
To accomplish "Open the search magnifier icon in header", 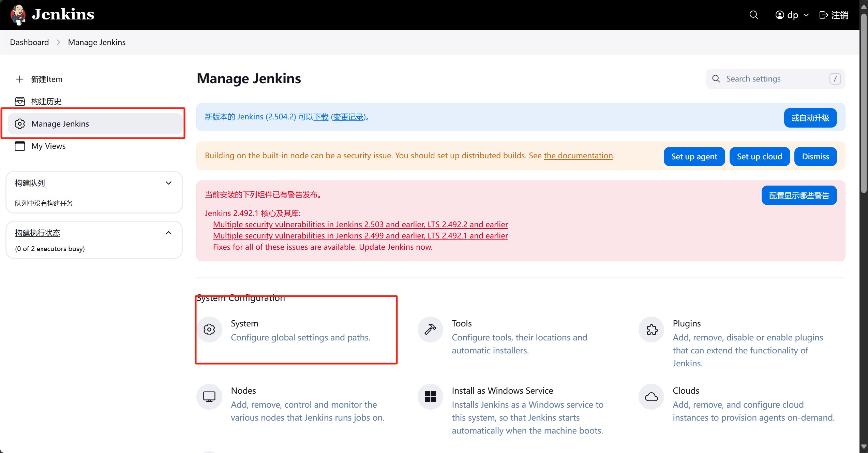I will (754, 15).
